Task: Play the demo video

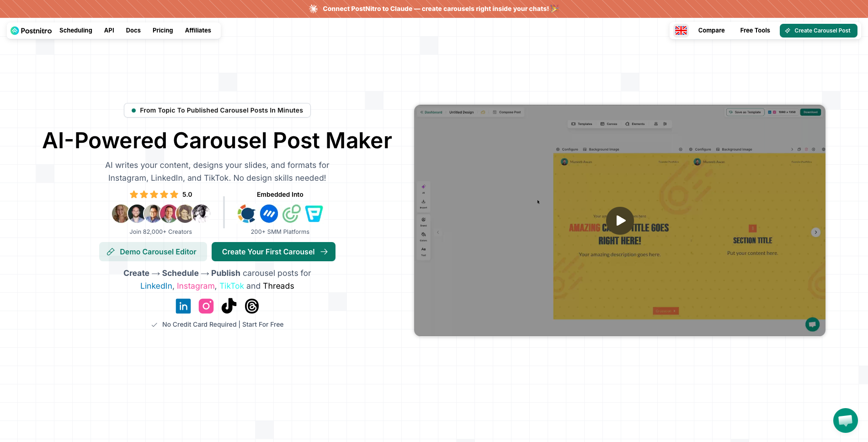Action: pos(620,221)
